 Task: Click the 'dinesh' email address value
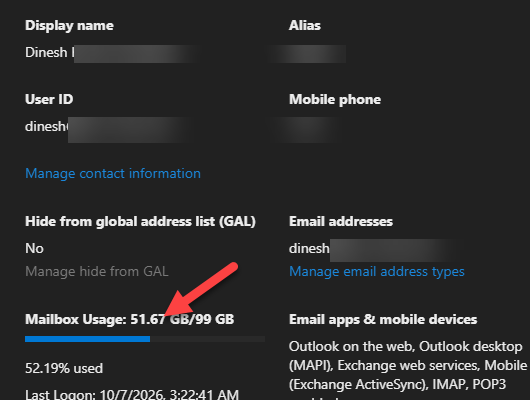pos(309,249)
